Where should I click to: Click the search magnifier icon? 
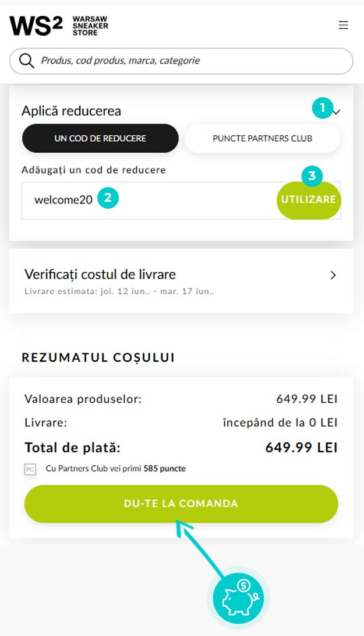pos(27,61)
